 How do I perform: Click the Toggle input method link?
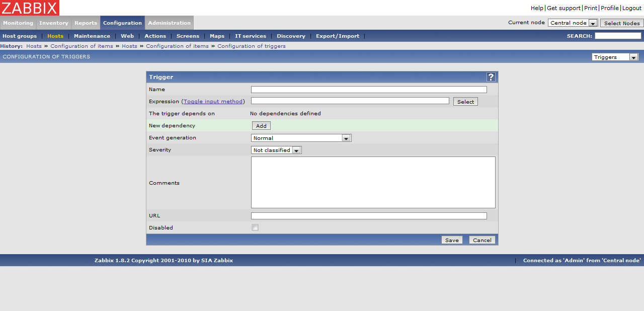point(213,102)
